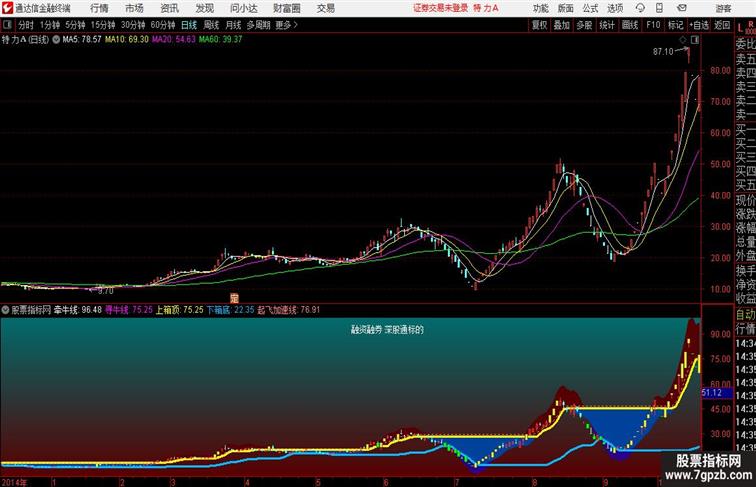Open the 行情 menu
Image resolution: width=756 pixels, height=487 pixels.
click(x=99, y=8)
